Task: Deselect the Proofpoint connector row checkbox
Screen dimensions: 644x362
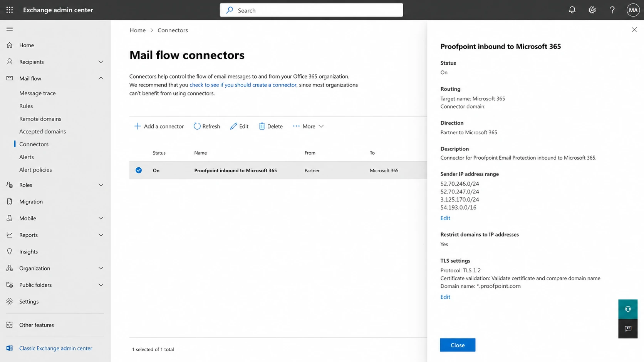Action: (139, 170)
